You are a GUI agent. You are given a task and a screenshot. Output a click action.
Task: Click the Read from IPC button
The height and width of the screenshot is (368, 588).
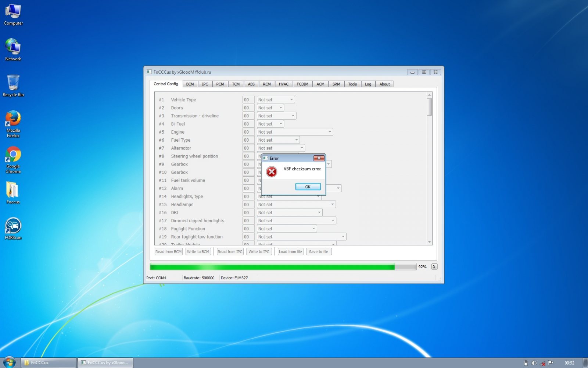pyautogui.click(x=230, y=252)
